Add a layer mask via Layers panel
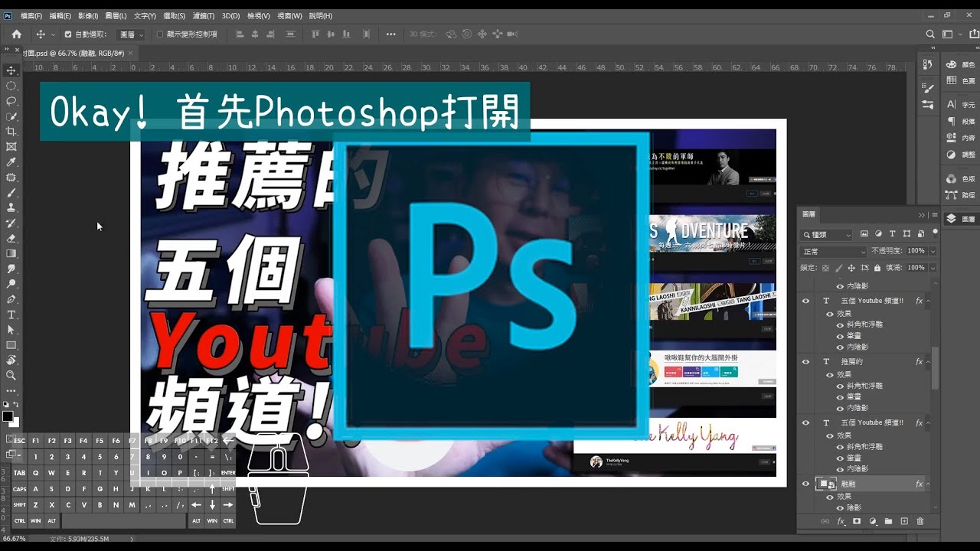Screen dimensions: 980x551 857,521
